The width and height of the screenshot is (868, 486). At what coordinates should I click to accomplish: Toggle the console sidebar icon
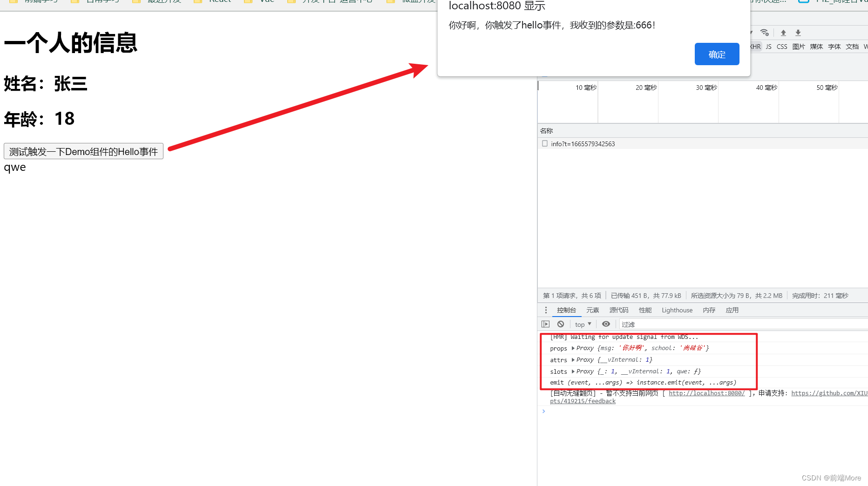[x=546, y=324]
